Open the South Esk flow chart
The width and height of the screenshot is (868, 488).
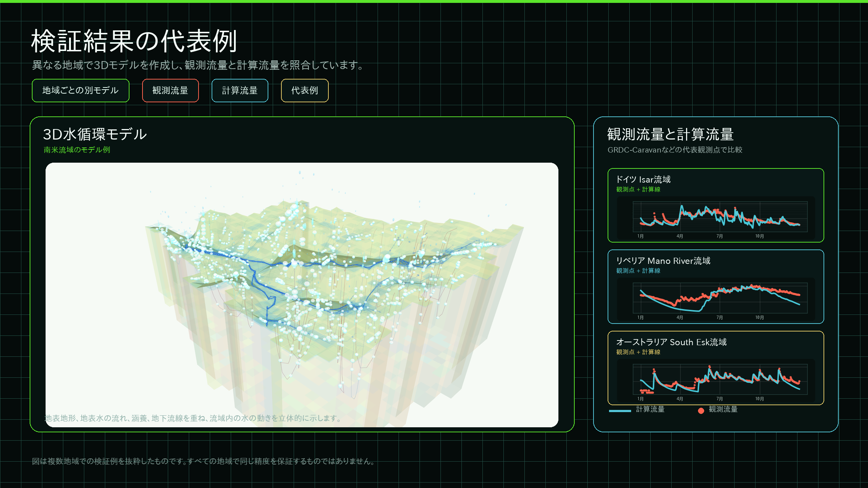point(716,381)
